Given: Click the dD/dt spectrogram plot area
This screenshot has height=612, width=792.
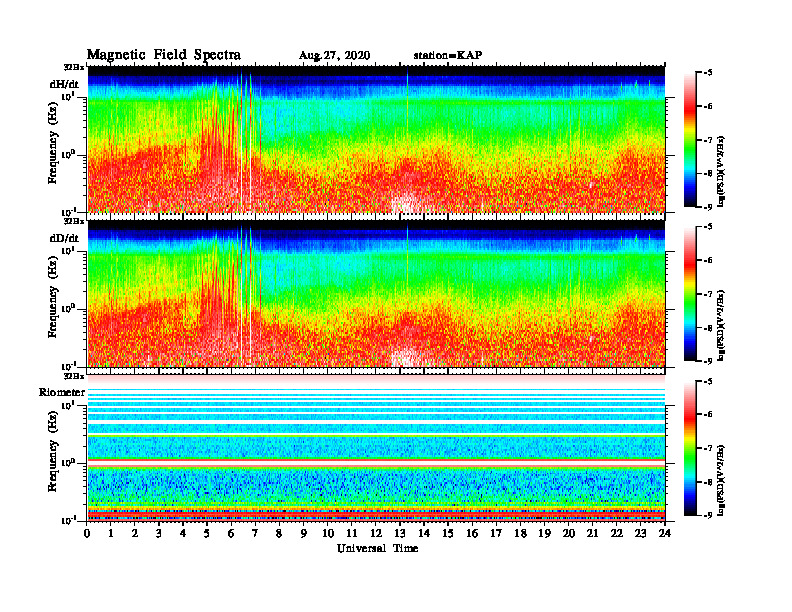Looking at the screenshot, I should (376, 293).
